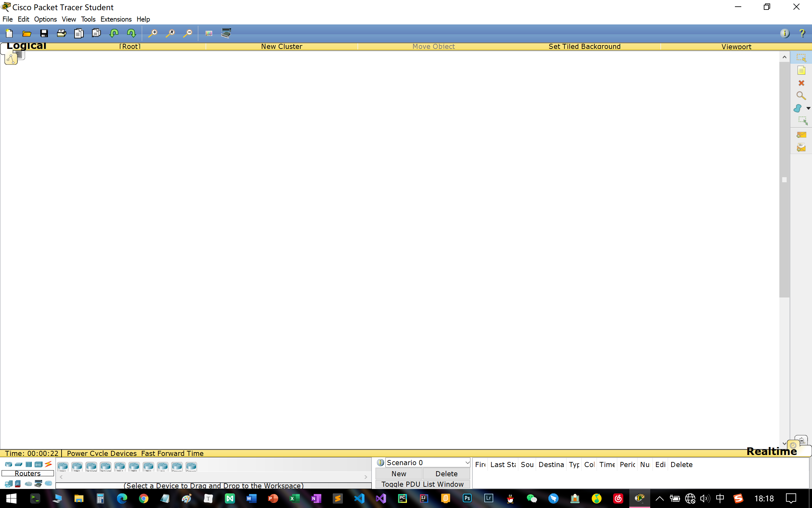The image size is (812, 508).
Task: Click the scenario Delete button
Action: (x=446, y=473)
